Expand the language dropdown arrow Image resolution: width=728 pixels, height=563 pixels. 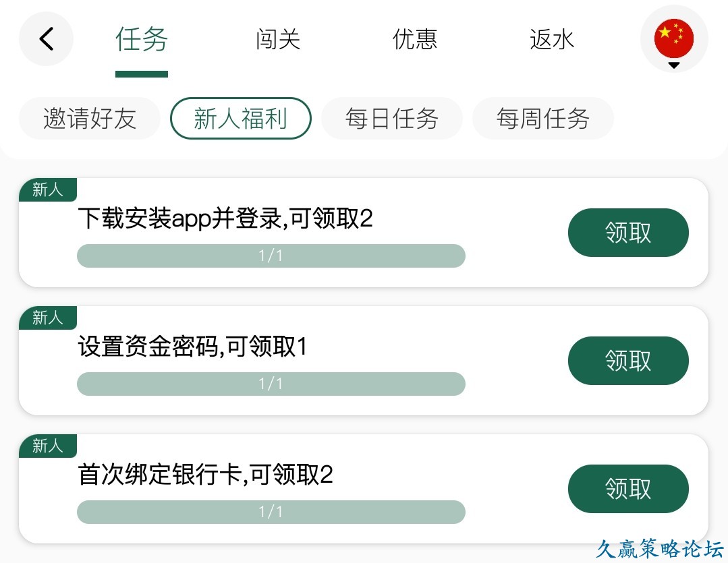tap(673, 65)
